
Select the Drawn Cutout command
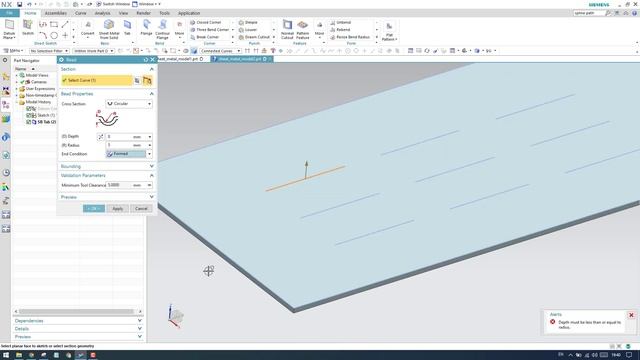pyautogui.click(x=254, y=37)
